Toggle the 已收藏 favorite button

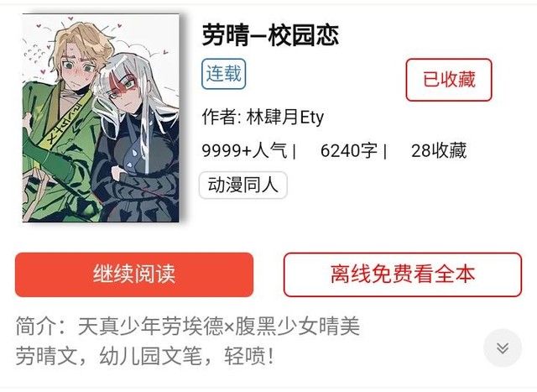[449, 80]
